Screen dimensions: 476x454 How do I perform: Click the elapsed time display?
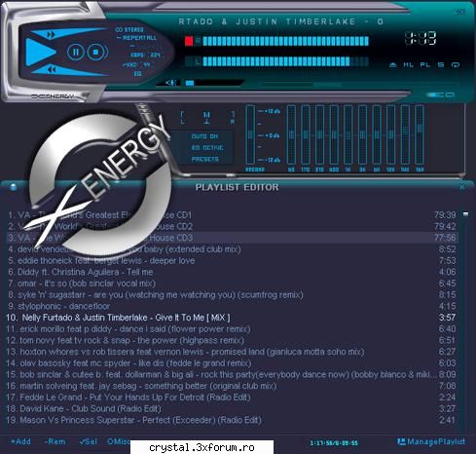click(421, 38)
